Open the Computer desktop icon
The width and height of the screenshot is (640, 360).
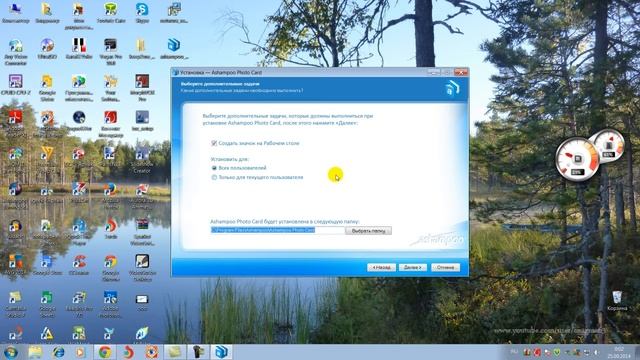[15, 13]
